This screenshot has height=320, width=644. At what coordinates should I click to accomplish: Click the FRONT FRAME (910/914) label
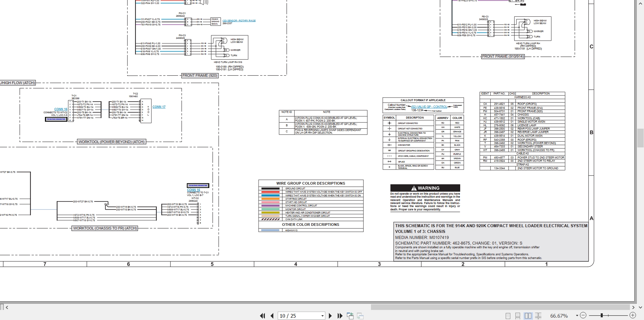[503, 57]
